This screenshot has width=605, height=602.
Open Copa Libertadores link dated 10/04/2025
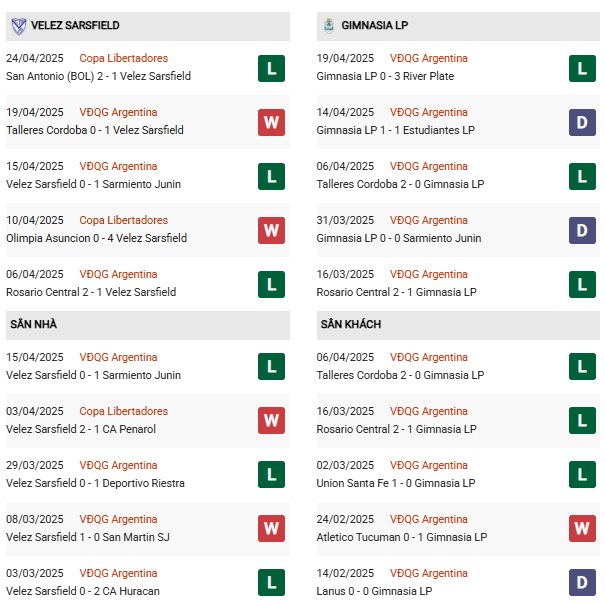click(x=124, y=221)
